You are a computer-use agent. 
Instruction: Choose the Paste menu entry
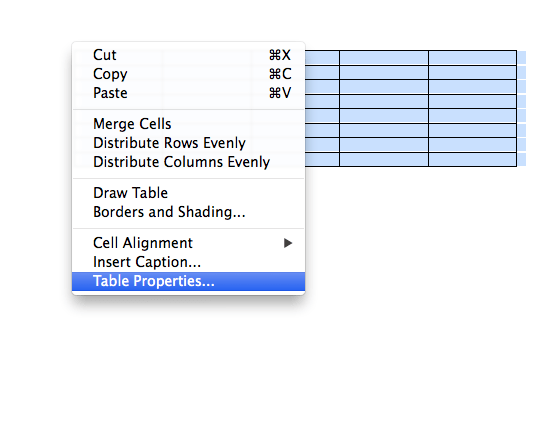coord(188,93)
